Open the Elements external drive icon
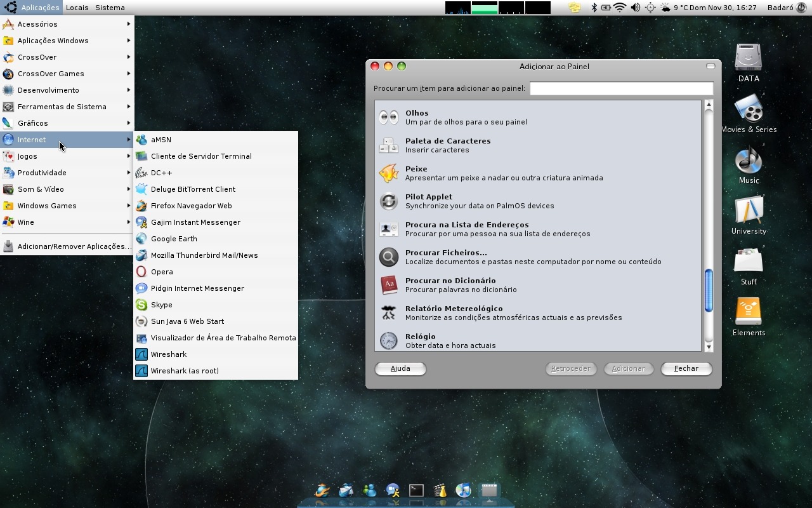The image size is (812, 508). (x=749, y=316)
